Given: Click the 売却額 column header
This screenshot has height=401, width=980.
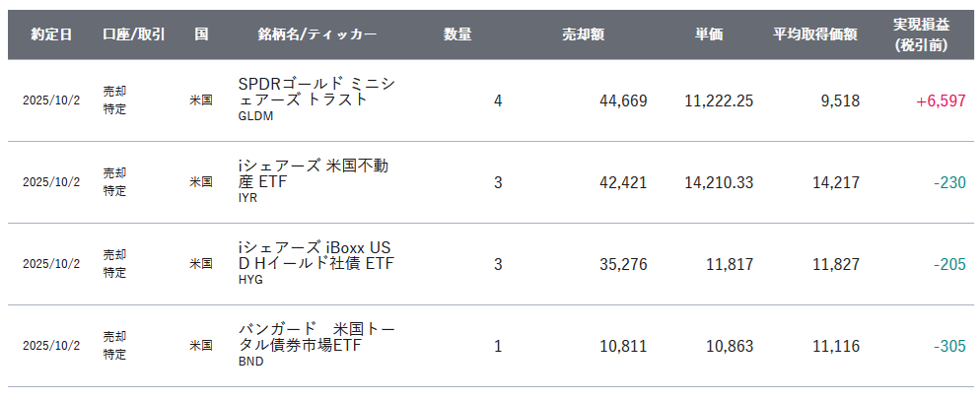Looking at the screenshot, I should click(x=583, y=35).
